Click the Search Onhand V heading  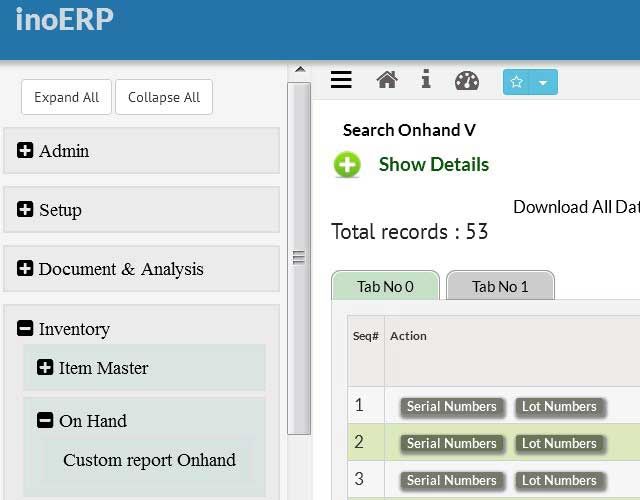click(x=409, y=130)
